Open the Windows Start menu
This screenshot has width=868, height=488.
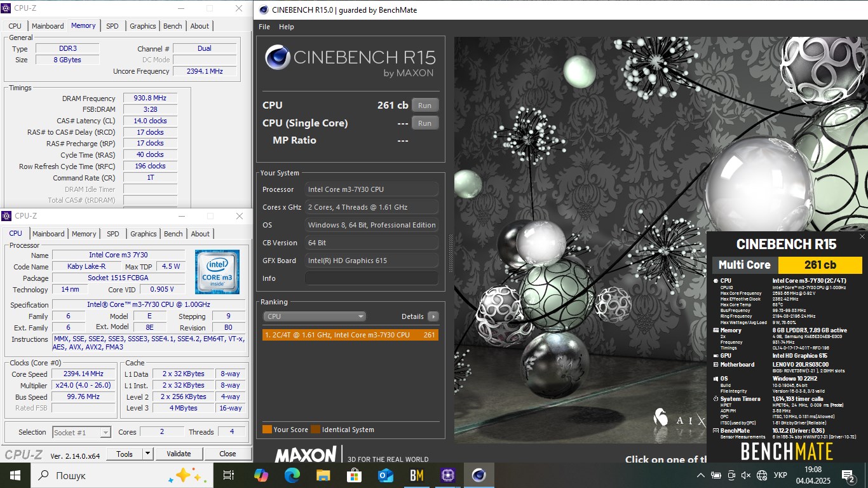(x=15, y=475)
